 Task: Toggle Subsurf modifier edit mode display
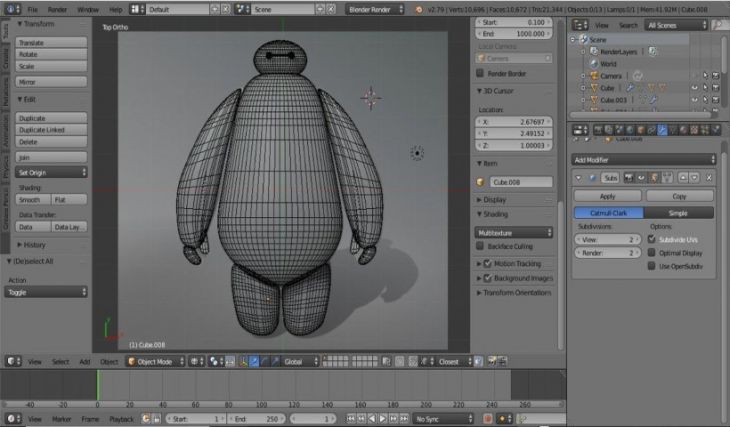(654, 177)
